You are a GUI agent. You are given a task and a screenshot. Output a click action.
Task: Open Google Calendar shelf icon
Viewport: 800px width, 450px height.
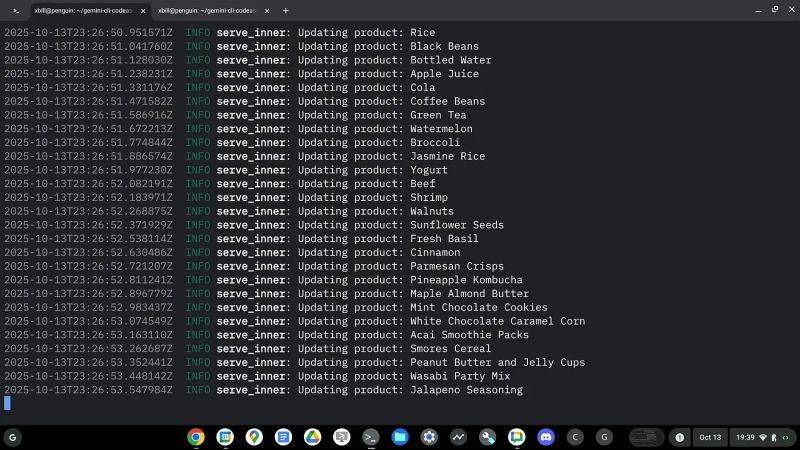point(225,437)
